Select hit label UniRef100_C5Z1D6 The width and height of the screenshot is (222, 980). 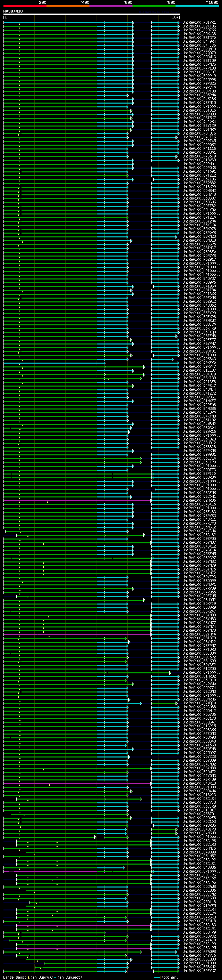point(199,179)
